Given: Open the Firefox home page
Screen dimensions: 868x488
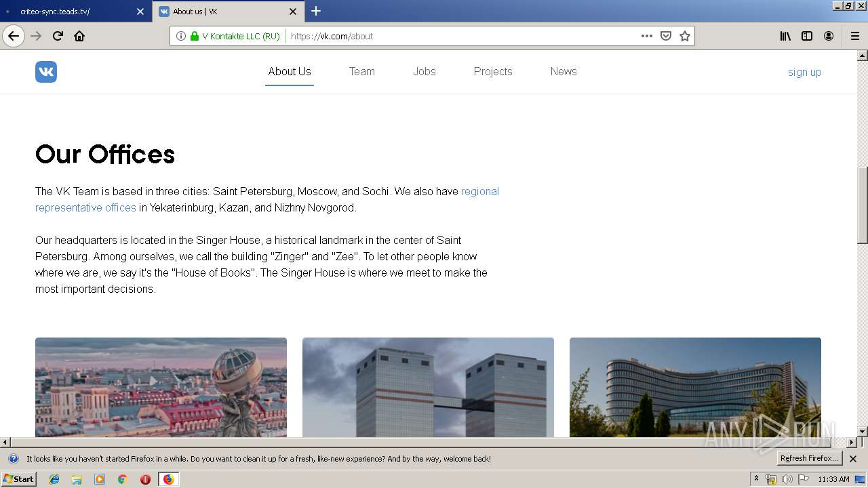Looking at the screenshot, I should (x=79, y=36).
